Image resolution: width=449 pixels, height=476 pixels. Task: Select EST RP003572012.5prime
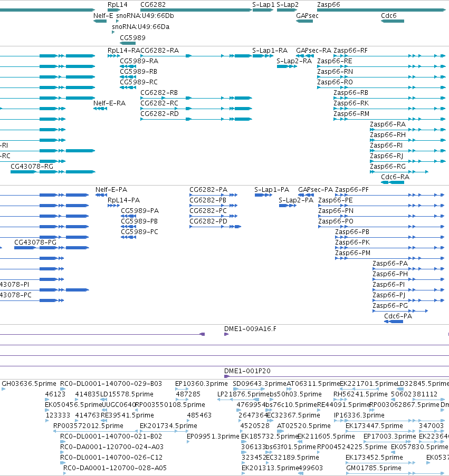pyautogui.click(x=88, y=425)
